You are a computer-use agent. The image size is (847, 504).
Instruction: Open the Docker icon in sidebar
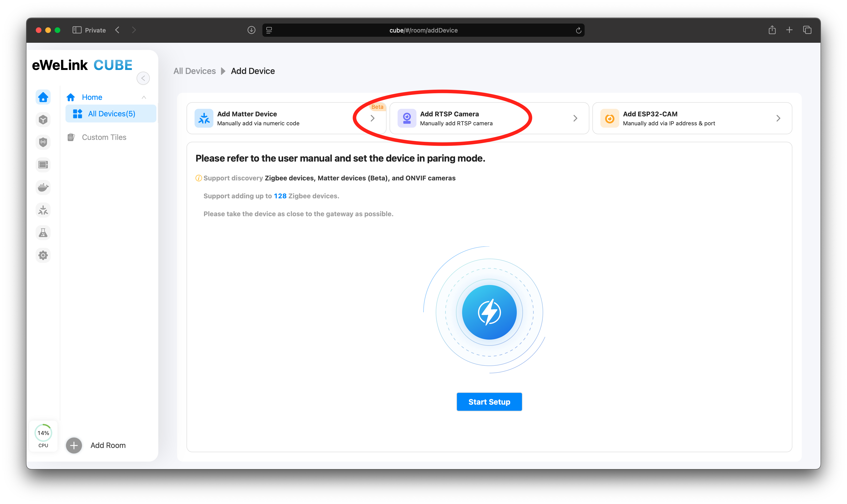(x=43, y=187)
